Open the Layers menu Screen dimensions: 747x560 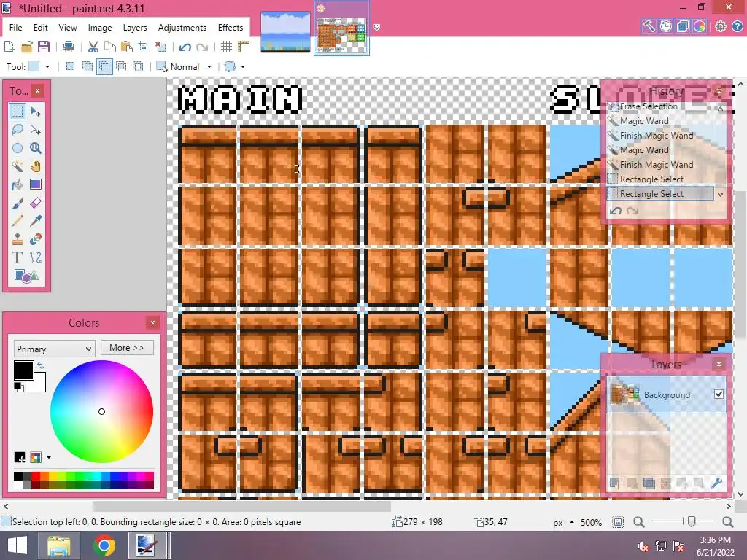[135, 28]
